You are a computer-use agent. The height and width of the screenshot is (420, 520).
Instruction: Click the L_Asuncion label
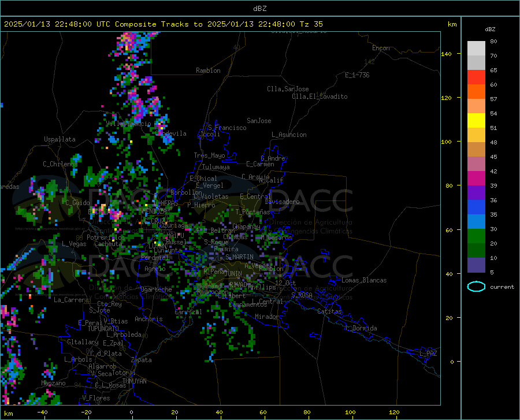289,135
